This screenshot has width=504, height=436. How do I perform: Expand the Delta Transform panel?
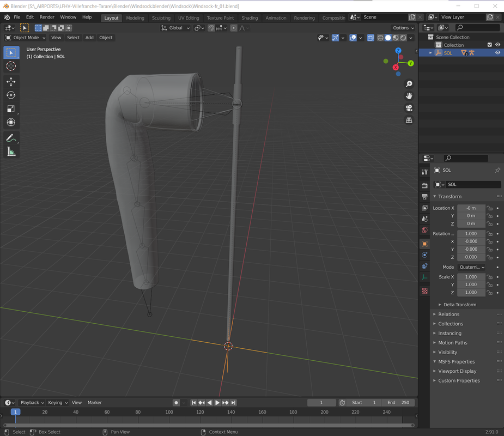[x=459, y=305]
